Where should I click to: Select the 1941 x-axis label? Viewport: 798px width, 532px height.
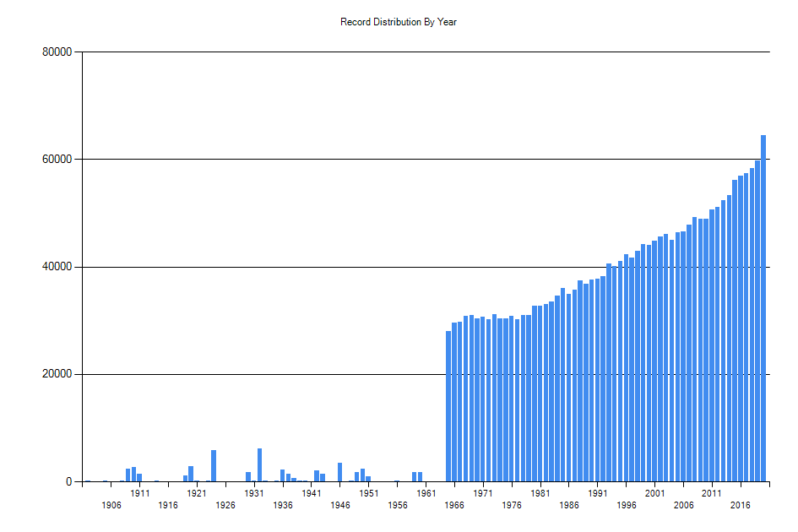click(312, 493)
